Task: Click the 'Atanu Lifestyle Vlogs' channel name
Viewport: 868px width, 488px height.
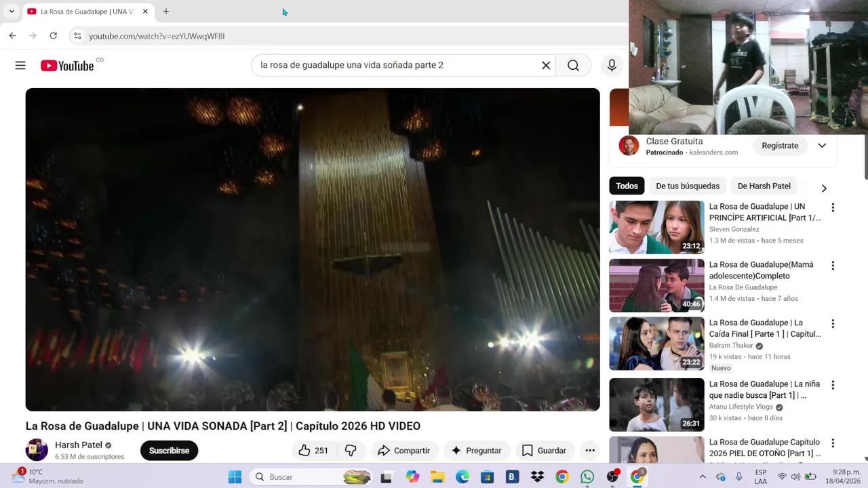Action: tap(741, 407)
